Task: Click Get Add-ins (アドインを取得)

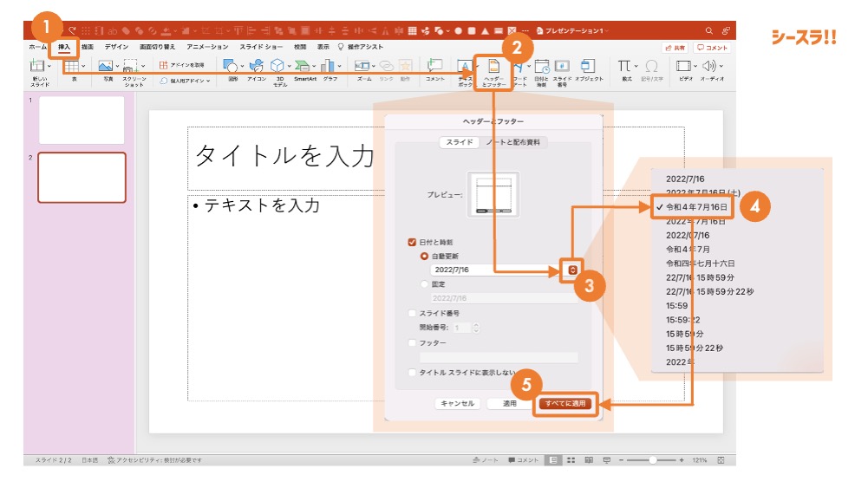Action: point(182,65)
